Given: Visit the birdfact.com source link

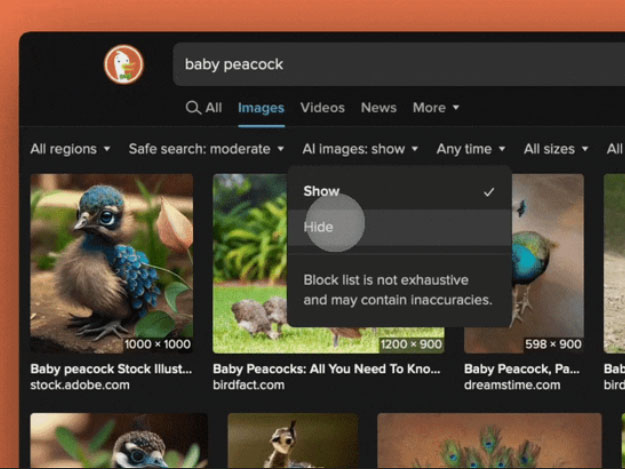Looking at the screenshot, I should click(x=249, y=385).
